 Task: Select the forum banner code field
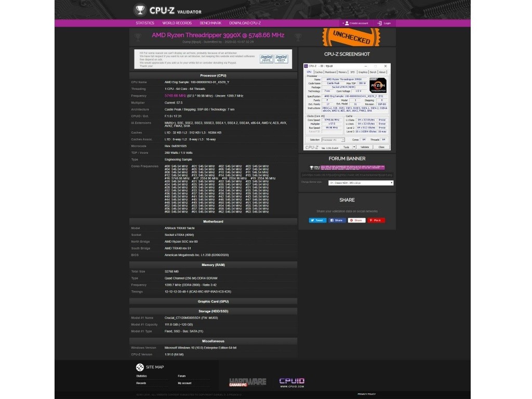(347, 175)
